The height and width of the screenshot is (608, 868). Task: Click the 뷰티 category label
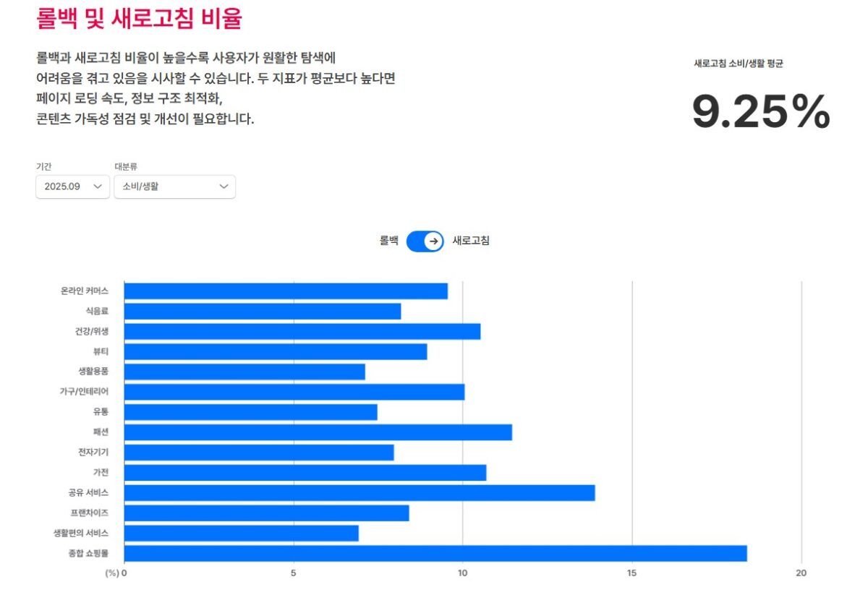(x=101, y=352)
